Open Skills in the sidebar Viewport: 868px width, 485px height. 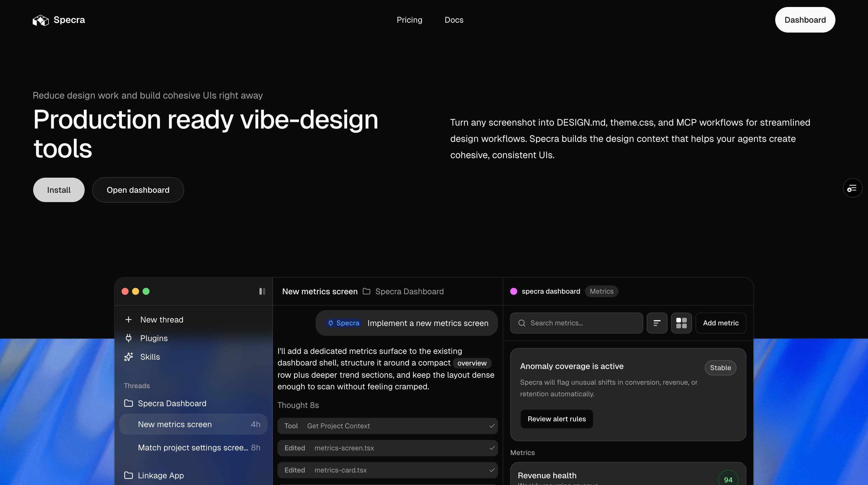150,357
